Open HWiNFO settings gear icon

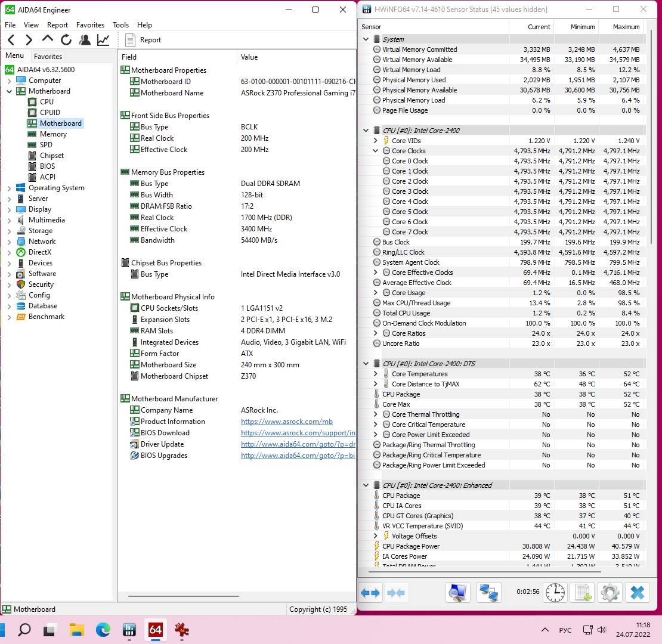(610, 593)
